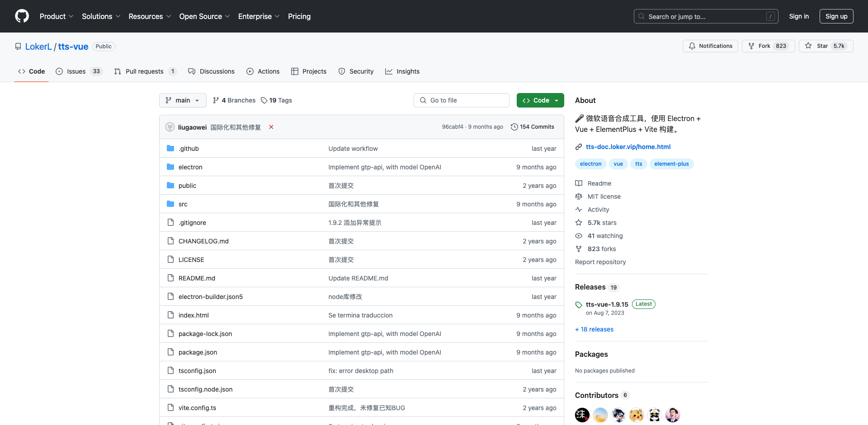Open the Pull requests tab
The width and height of the screenshot is (868, 425).
point(145,71)
